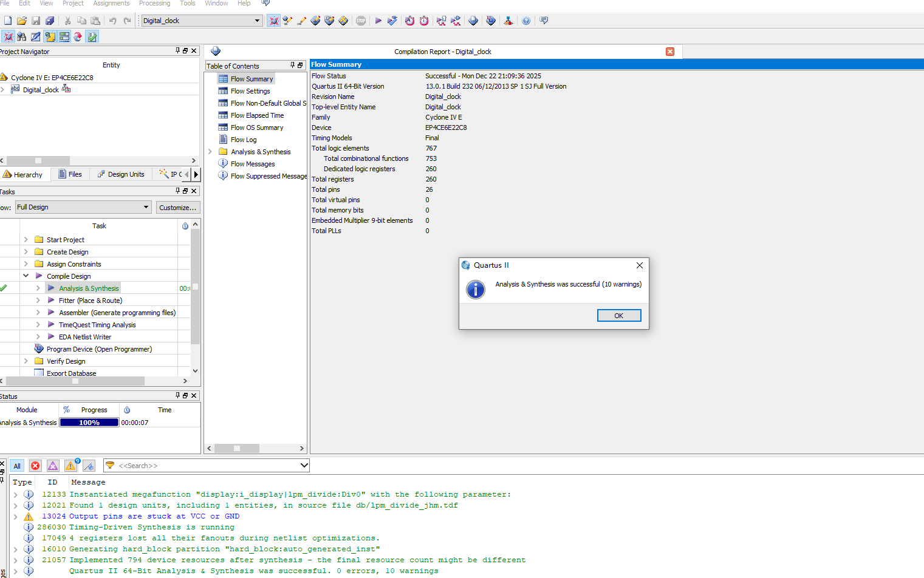Open the Full Design flow dropdown
This screenshot has height=578, width=924.
click(146, 207)
